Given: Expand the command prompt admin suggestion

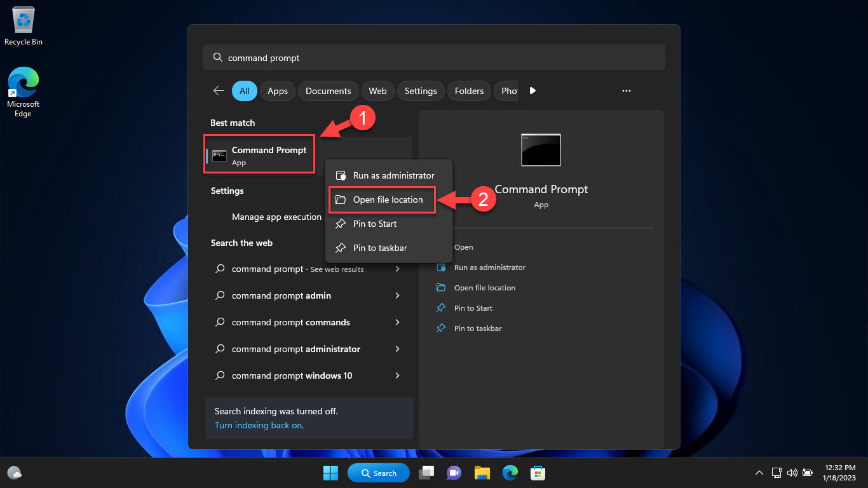Looking at the screenshot, I should point(398,295).
